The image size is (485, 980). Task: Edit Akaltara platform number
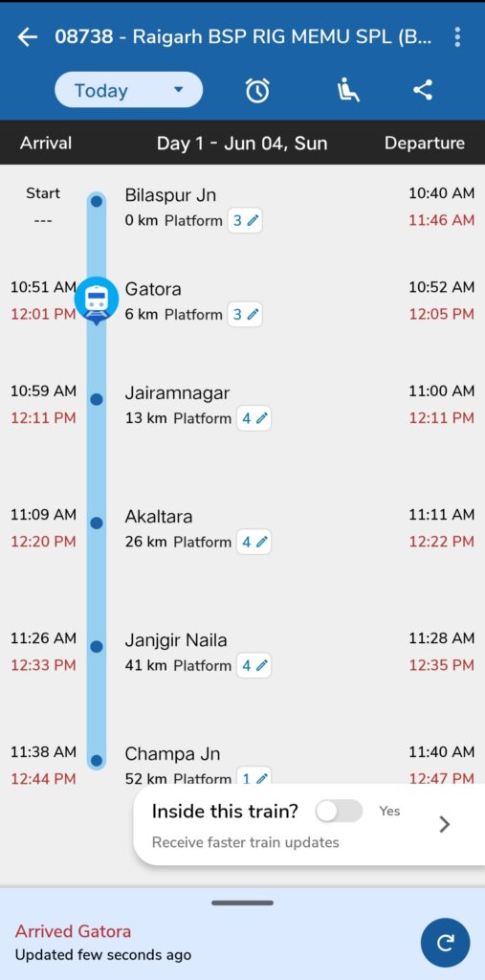[x=254, y=542]
